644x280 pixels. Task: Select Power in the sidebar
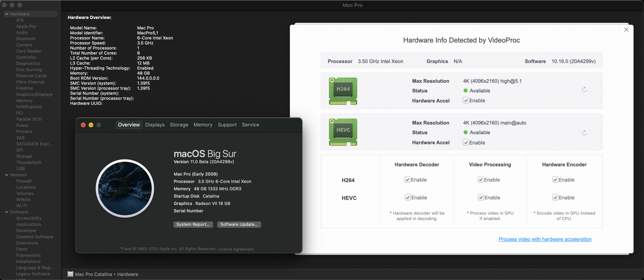22,125
